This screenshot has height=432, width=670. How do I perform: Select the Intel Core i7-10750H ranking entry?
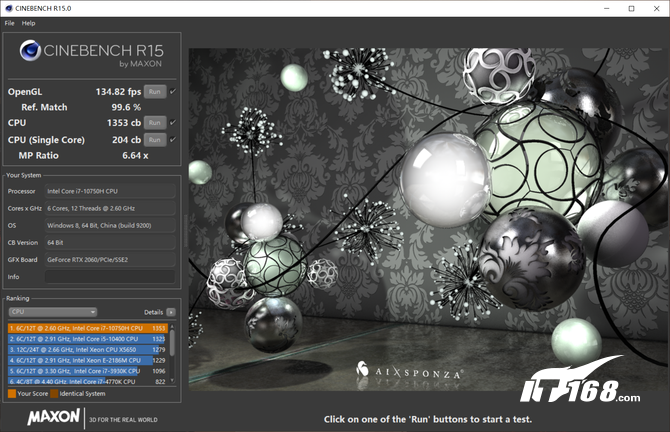(86, 327)
